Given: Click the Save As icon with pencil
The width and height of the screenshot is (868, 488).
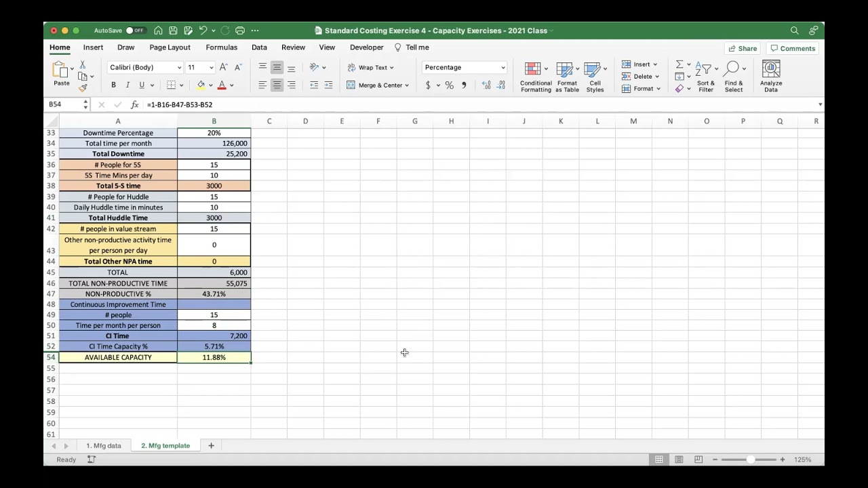Looking at the screenshot, I should tap(188, 30).
